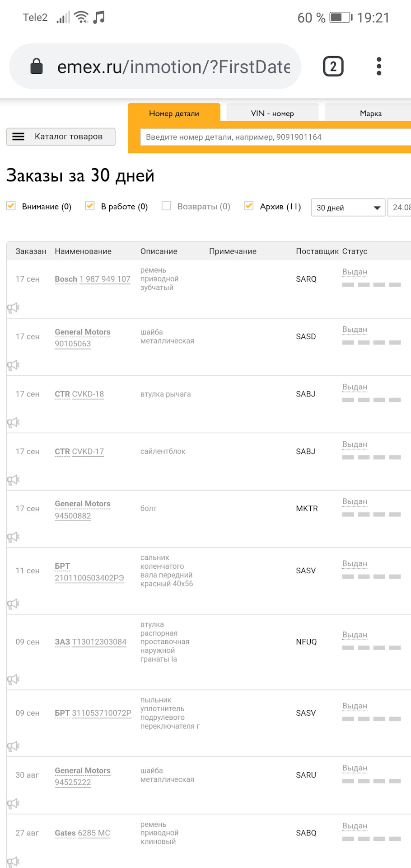Click megaphone icon under General Motors 94500882 row
411x868 pixels.
coord(13,537)
